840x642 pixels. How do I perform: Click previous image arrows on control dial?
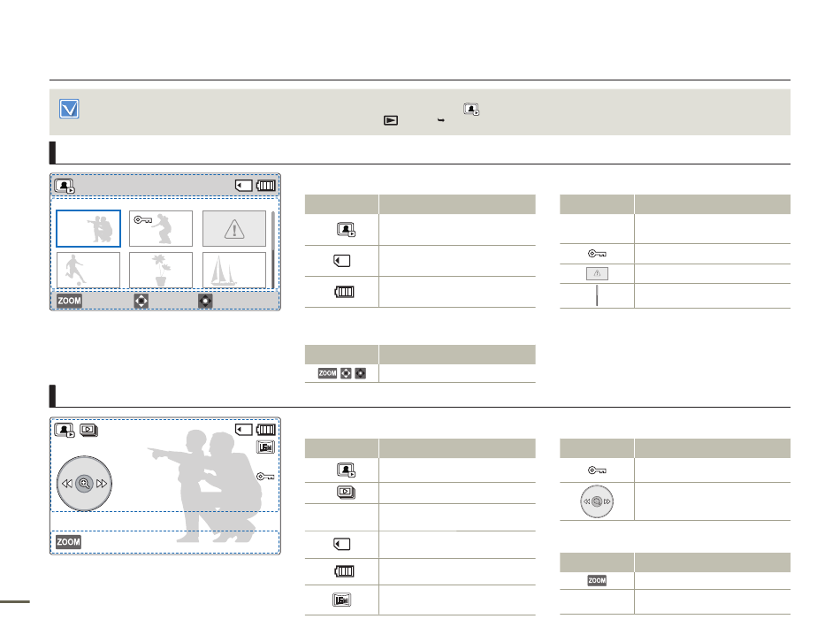point(66,484)
